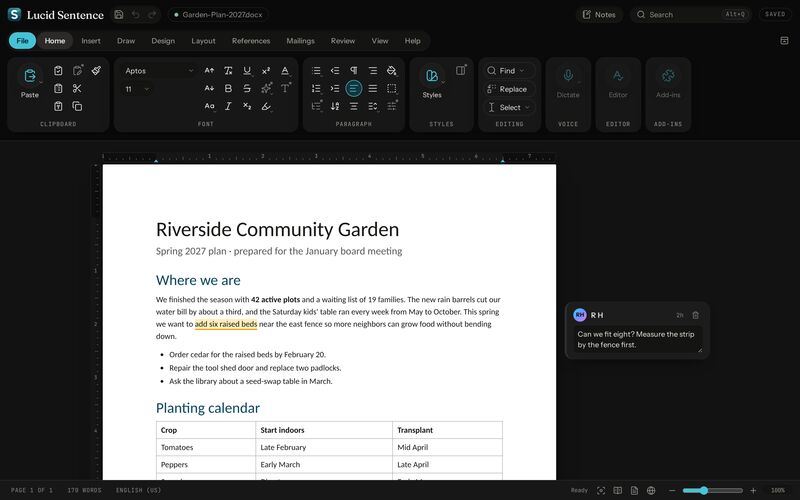Open the File tab
This screenshot has height=500, width=800.
coord(22,40)
